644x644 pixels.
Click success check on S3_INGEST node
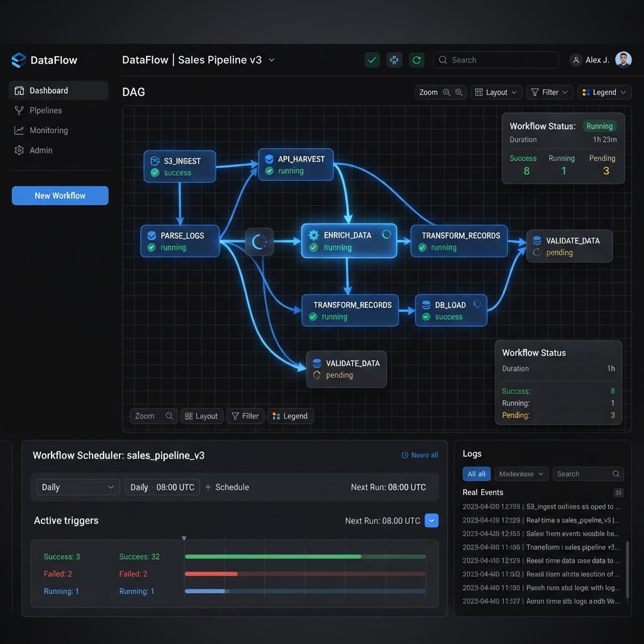point(155,173)
